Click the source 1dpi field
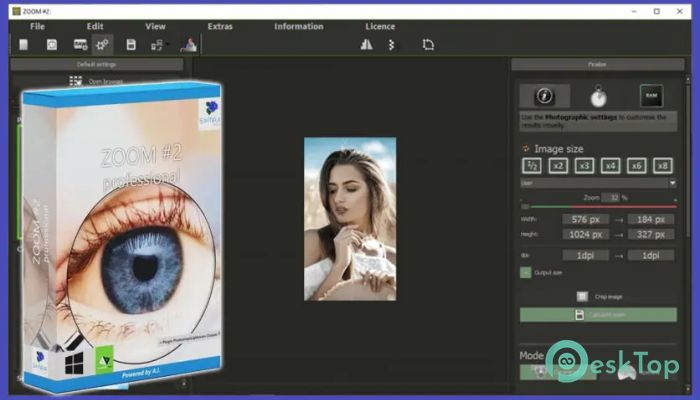Image resolution: width=700 pixels, height=400 pixels. tap(585, 255)
